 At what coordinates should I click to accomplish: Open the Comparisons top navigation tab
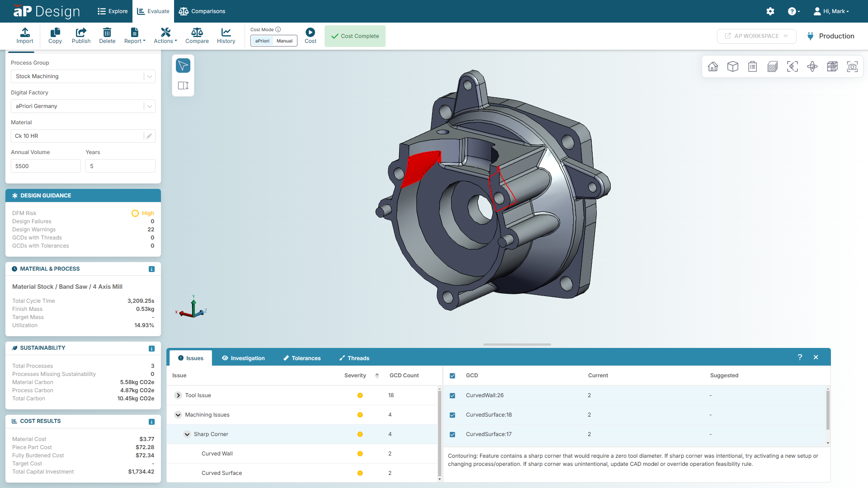coord(202,11)
